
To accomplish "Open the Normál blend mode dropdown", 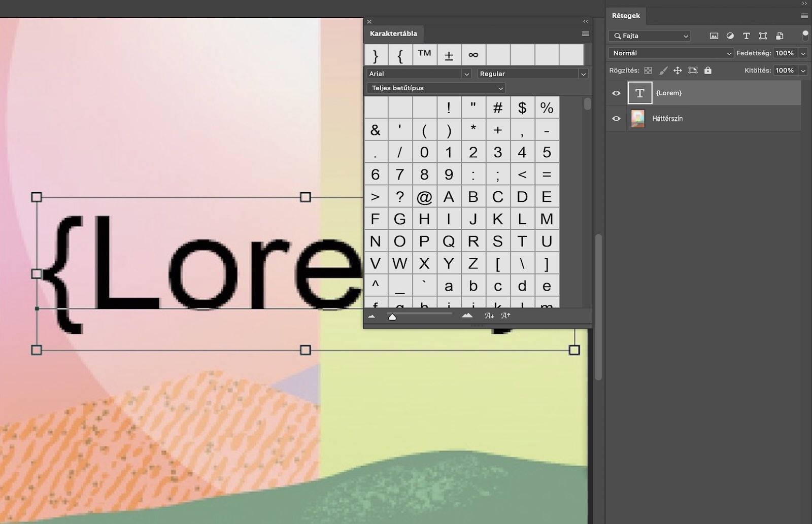I will 671,53.
